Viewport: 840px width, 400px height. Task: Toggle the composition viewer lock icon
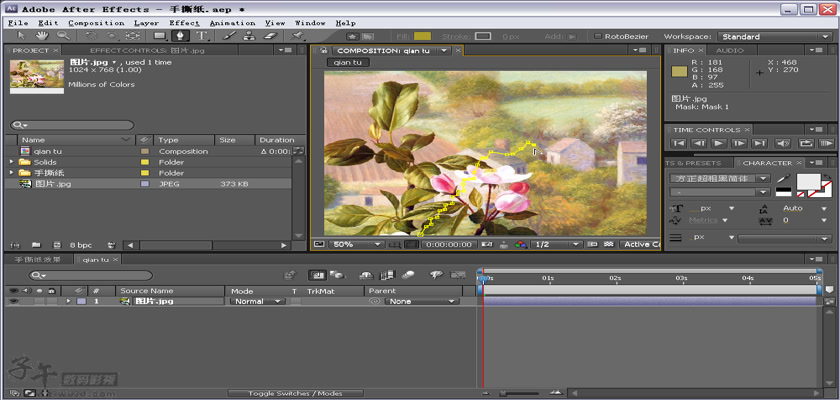323,50
